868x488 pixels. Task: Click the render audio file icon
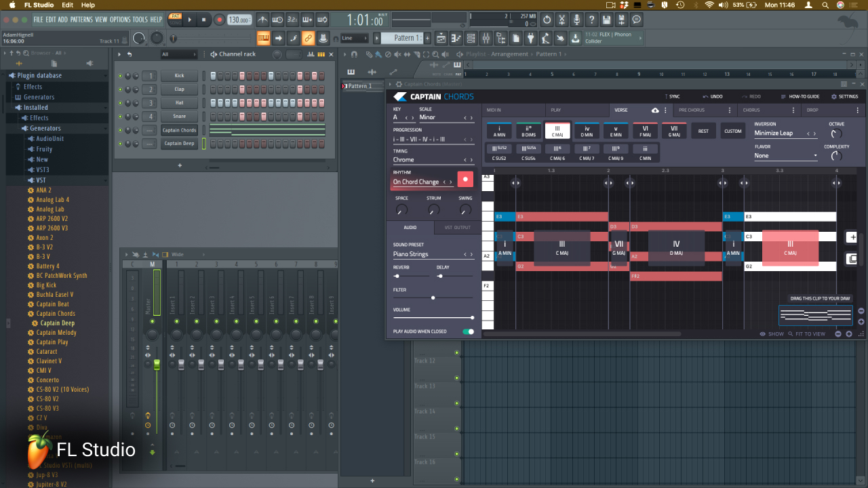(x=622, y=20)
